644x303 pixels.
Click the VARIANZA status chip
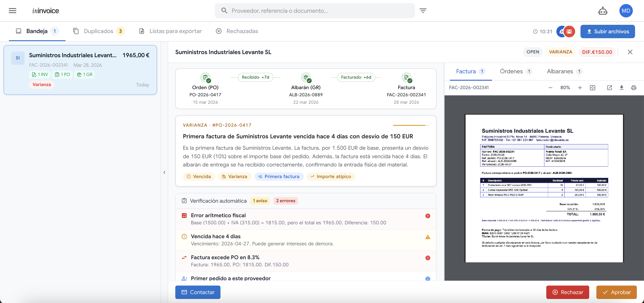click(x=561, y=52)
